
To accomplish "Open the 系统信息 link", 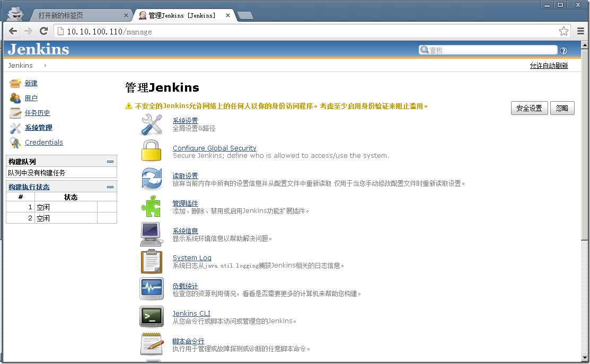I will (x=185, y=231).
